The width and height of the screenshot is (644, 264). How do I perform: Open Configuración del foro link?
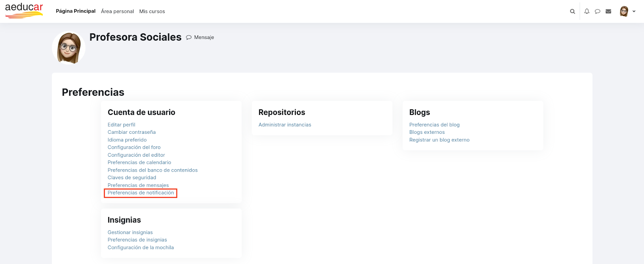click(134, 147)
